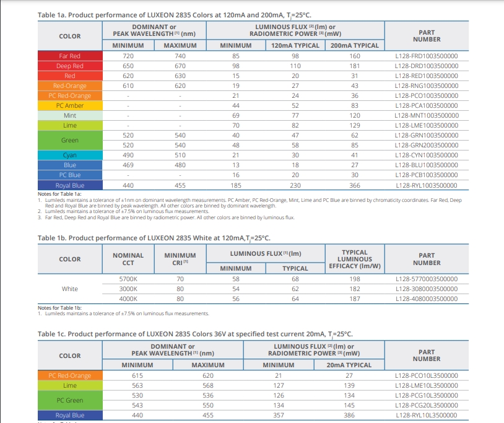Click the Table 1b title text

(154, 238)
